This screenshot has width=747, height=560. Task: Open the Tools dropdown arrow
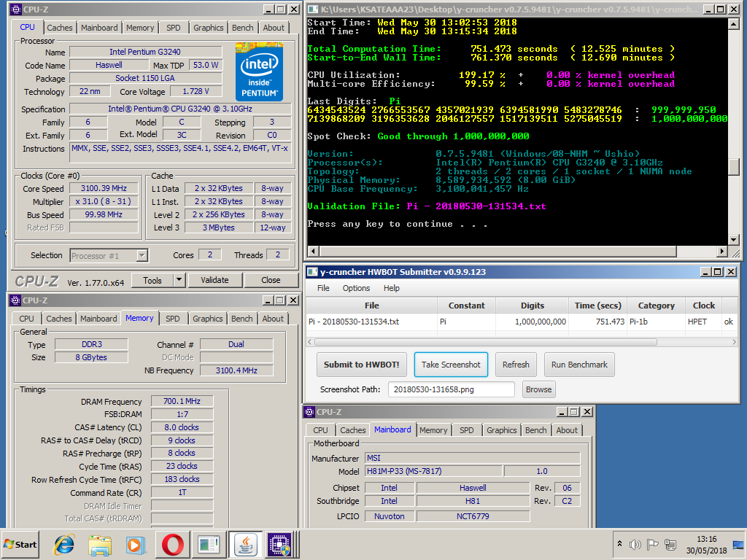pos(179,281)
